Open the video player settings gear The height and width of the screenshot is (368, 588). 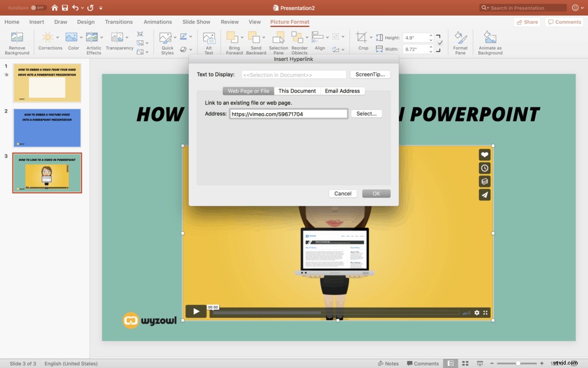pos(477,312)
